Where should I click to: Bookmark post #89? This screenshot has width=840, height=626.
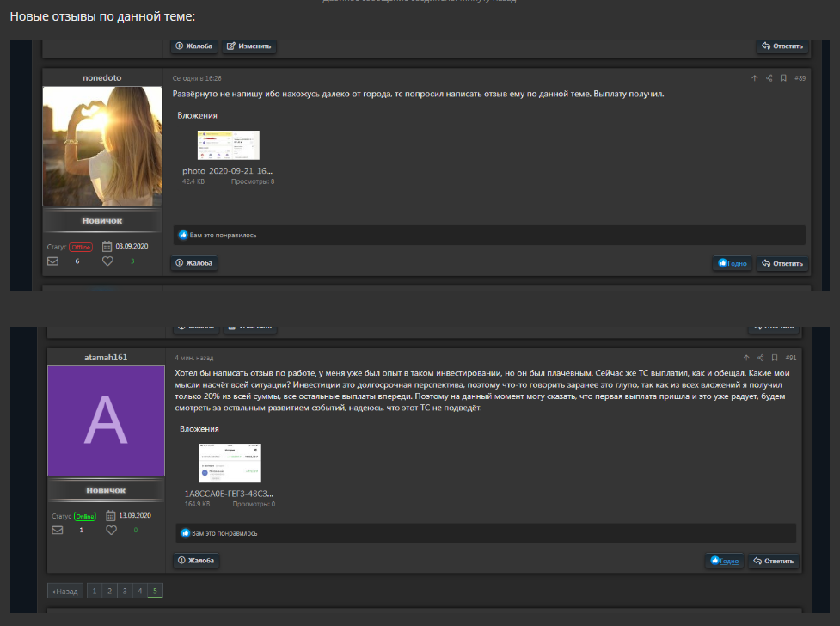click(783, 78)
